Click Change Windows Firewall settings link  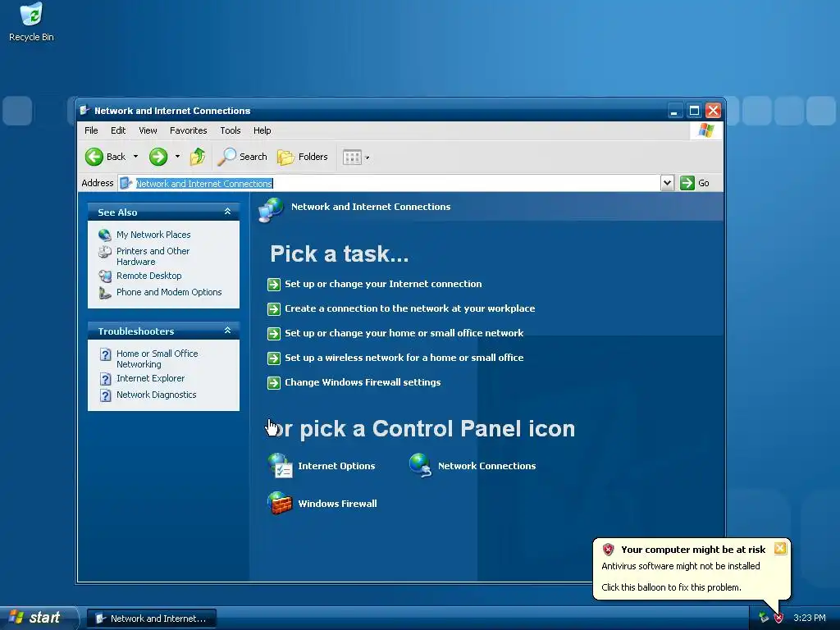click(363, 382)
